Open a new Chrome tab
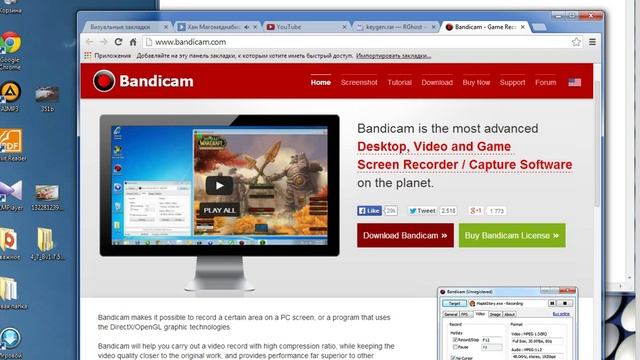The image size is (640, 360). click(539, 27)
